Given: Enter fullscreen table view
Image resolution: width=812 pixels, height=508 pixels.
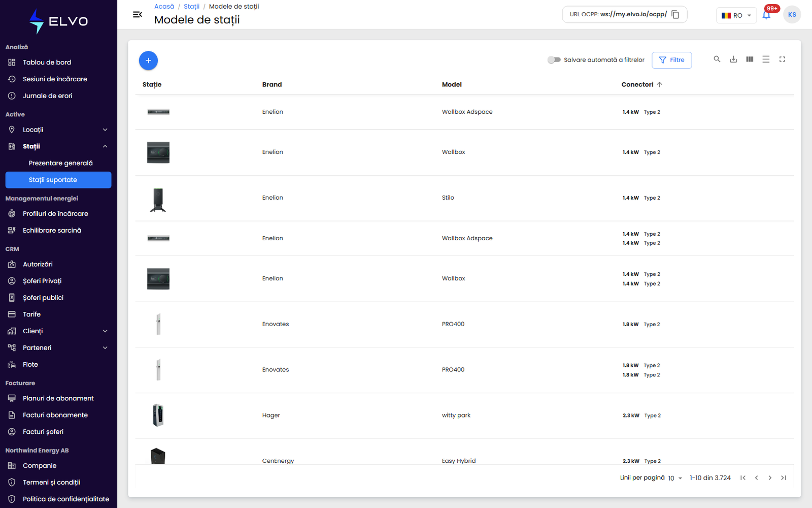Looking at the screenshot, I should click(x=782, y=59).
